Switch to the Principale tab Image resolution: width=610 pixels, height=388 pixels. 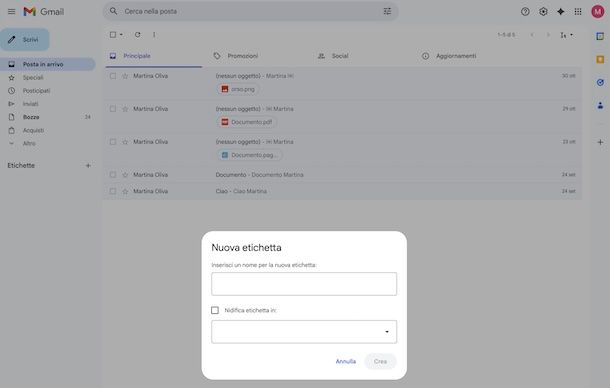tap(154, 56)
